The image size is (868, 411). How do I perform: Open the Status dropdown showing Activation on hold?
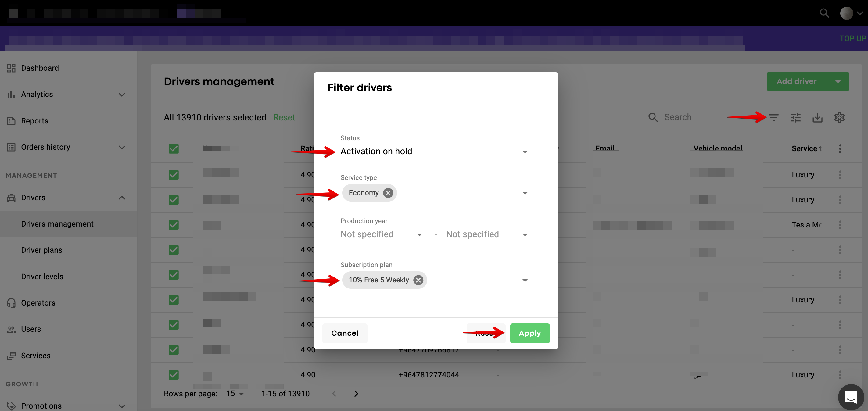(x=435, y=152)
